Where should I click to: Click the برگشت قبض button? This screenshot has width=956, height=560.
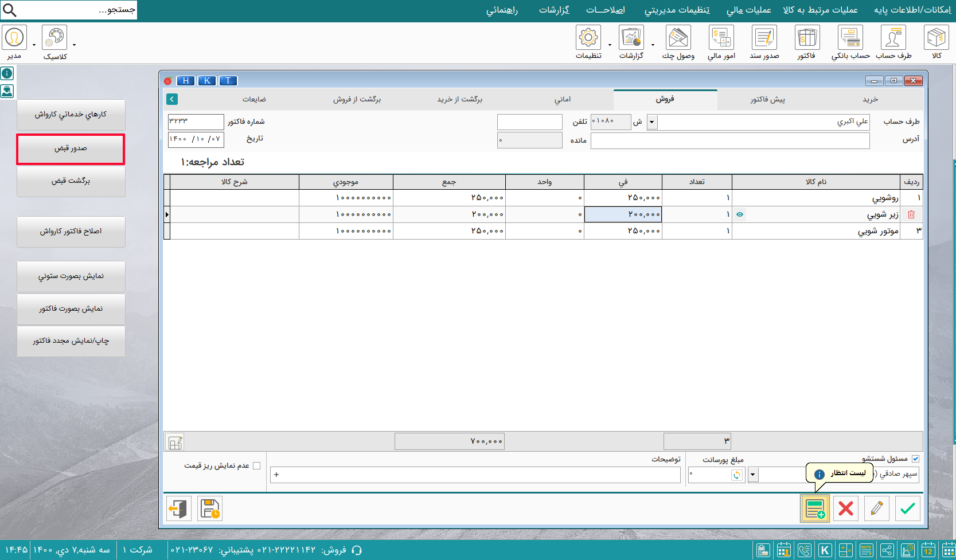point(71,181)
